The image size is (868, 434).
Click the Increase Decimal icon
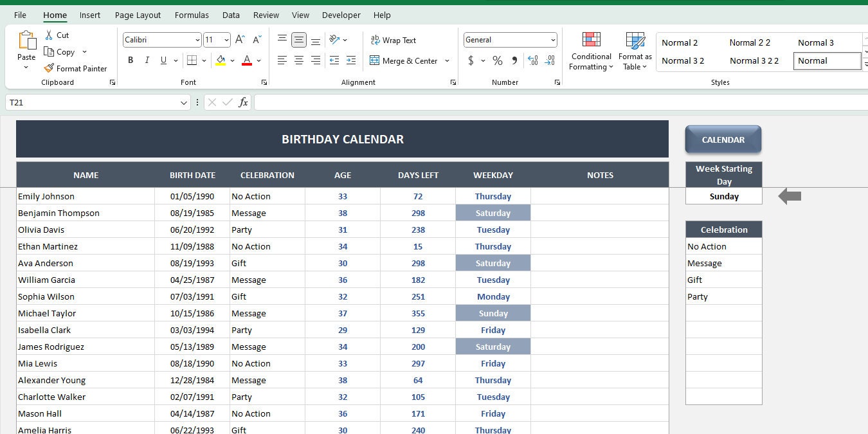pyautogui.click(x=532, y=60)
